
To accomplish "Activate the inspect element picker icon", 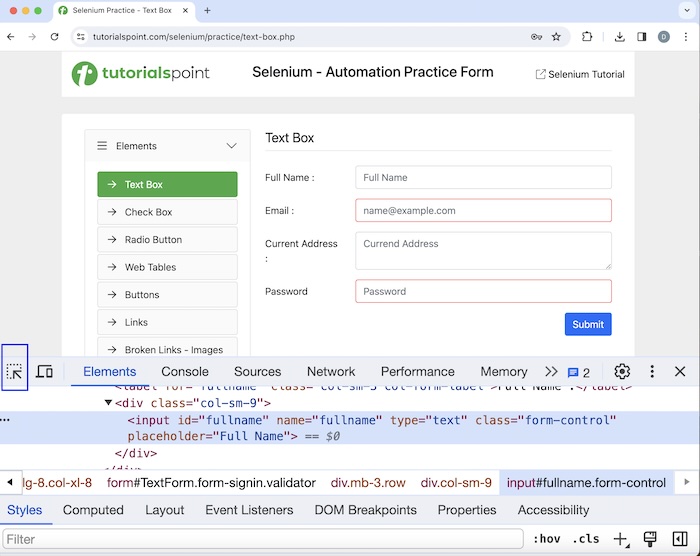I will [x=15, y=371].
